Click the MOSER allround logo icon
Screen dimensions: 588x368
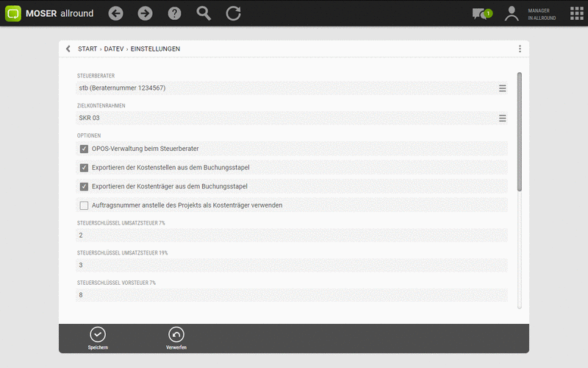tap(13, 13)
